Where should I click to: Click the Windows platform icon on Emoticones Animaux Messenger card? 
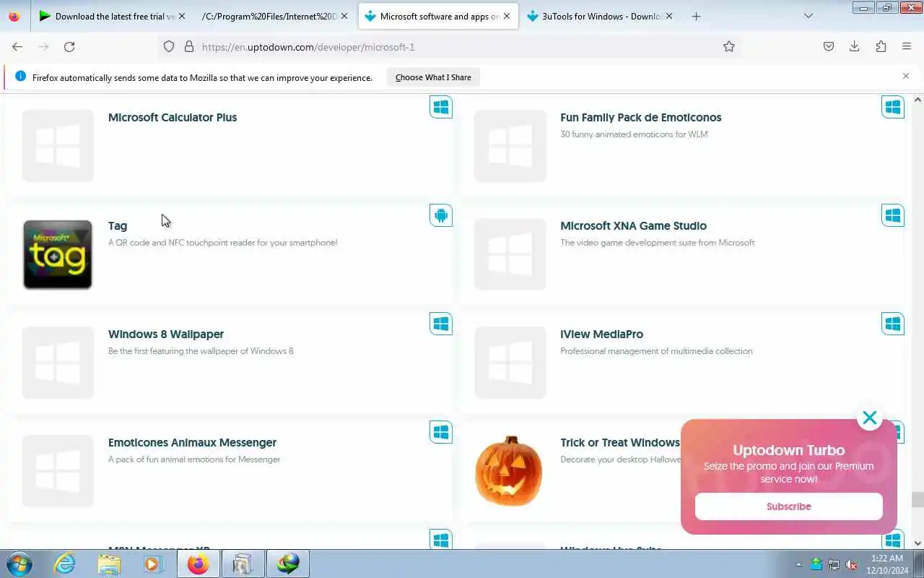[441, 432]
